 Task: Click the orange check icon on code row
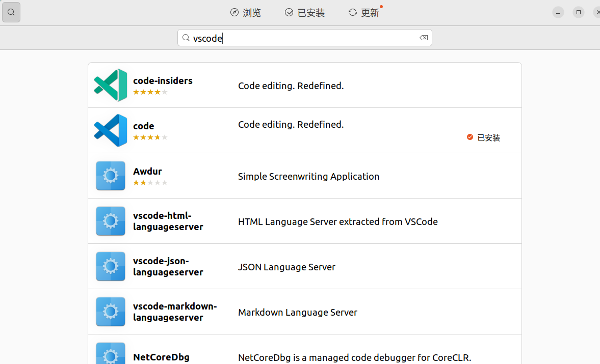point(470,137)
